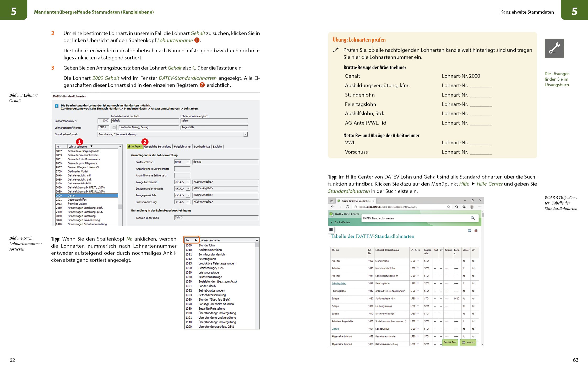The image size is (588, 371).
Task: Click the email envelope icon in Hilfe-Center
Action: (x=469, y=231)
